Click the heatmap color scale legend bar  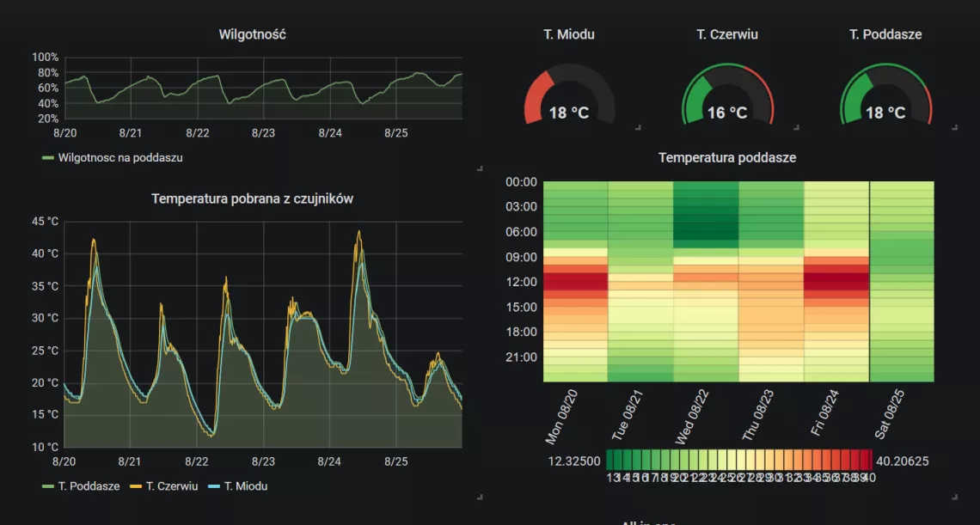pyautogui.click(x=741, y=460)
